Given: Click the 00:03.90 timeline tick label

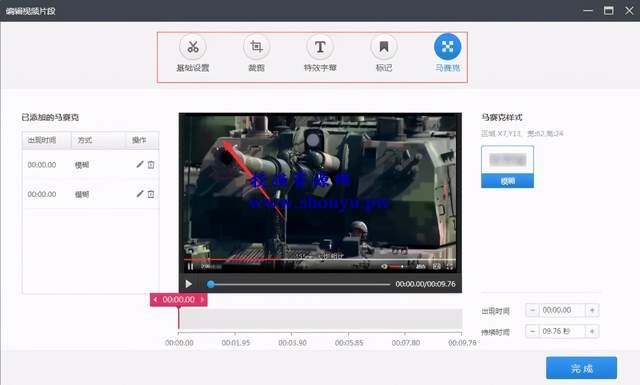Looking at the screenshot, I should point(292,343).
